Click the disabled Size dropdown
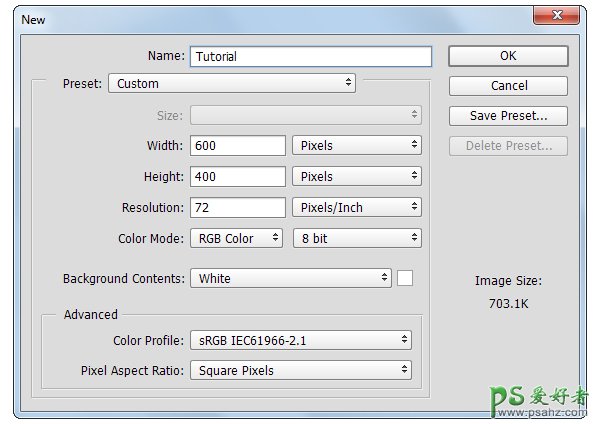 pos(305,115)
